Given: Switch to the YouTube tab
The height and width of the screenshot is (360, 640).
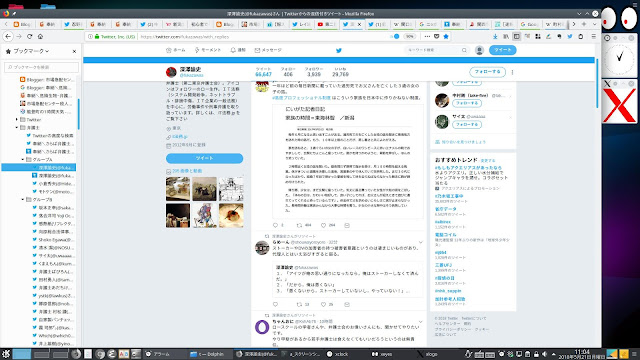Looking at the screenshot, I should point(327,24).
